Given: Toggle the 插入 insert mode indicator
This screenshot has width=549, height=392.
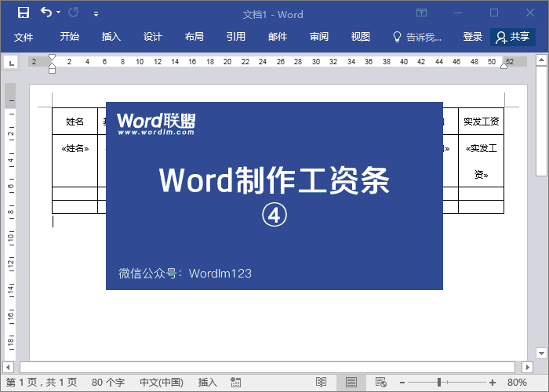Looking at the screenshot, I should click(x=207, y=383).
